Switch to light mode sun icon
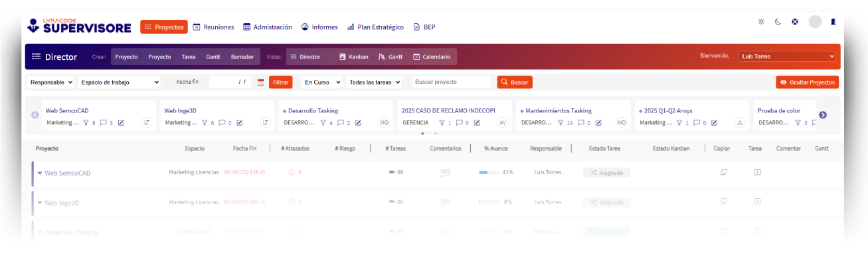The width and height of the screenshot is (868, 280). (x=761, y=22)
